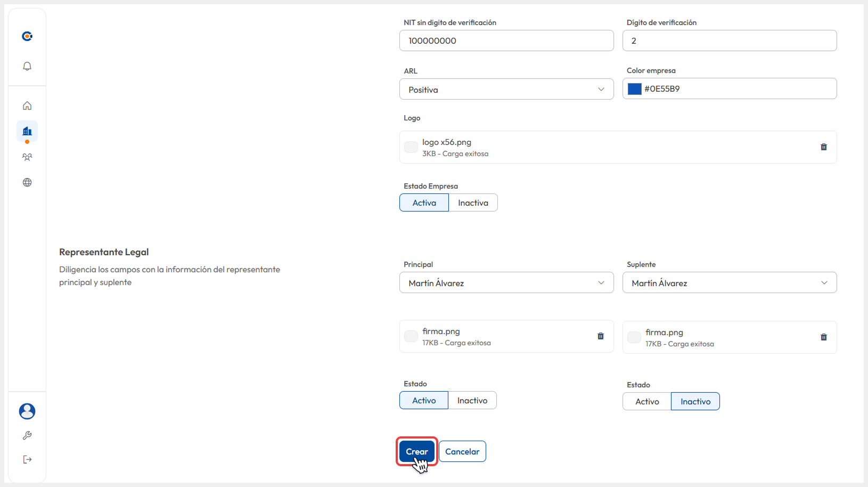Open the users group icon in sidebar
This screenshot has height=487, width=868.
point(27,157)
